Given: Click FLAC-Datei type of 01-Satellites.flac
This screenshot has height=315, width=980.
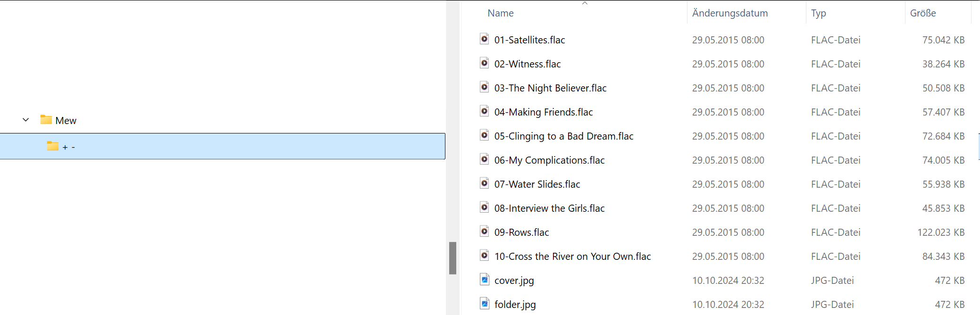Looking at the screenshot, I should point(836,40).
